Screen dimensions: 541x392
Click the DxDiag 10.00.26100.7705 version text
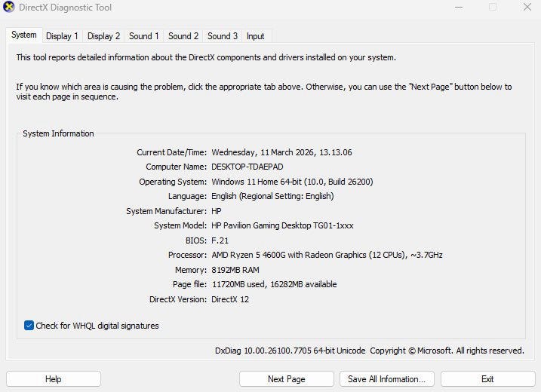pyautogui.click(x=290, y=351)
